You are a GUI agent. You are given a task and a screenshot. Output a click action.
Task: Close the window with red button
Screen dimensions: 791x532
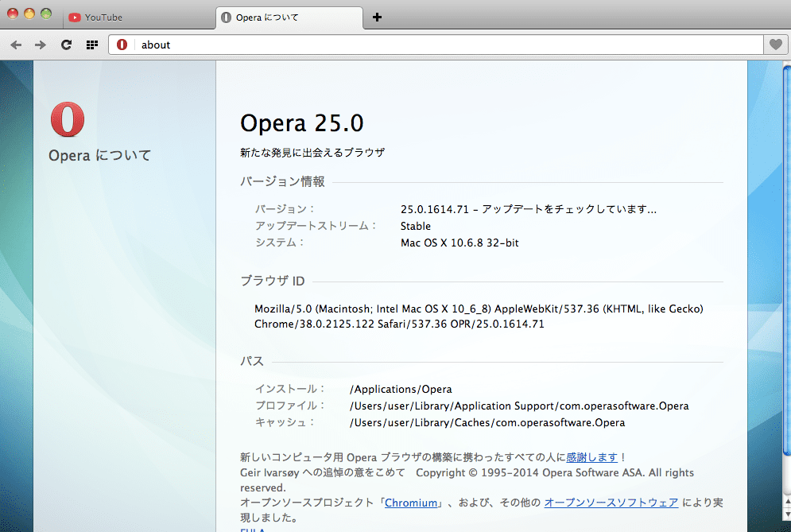(x=13, y=14)
